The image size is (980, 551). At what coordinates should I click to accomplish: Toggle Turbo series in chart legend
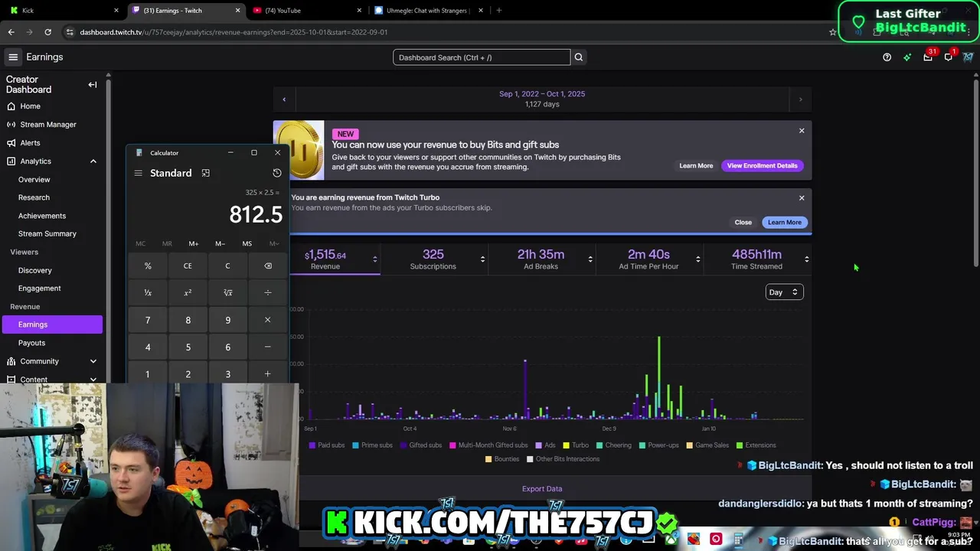tap(576, 445)
